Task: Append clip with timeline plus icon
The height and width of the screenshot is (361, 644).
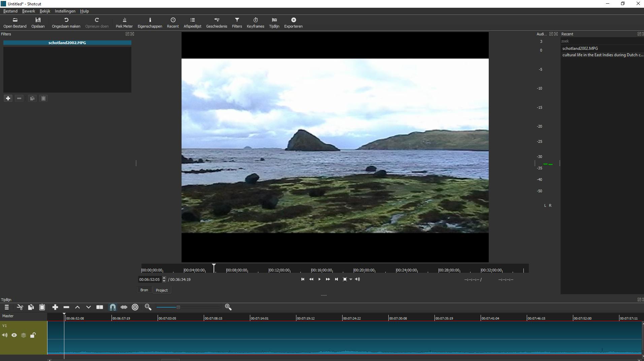Action: point(55,307)
